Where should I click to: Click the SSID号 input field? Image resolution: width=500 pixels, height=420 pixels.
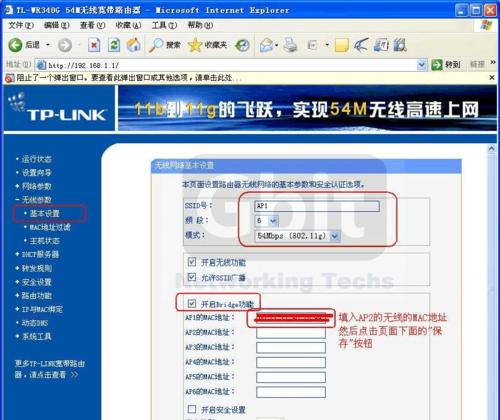317,206
